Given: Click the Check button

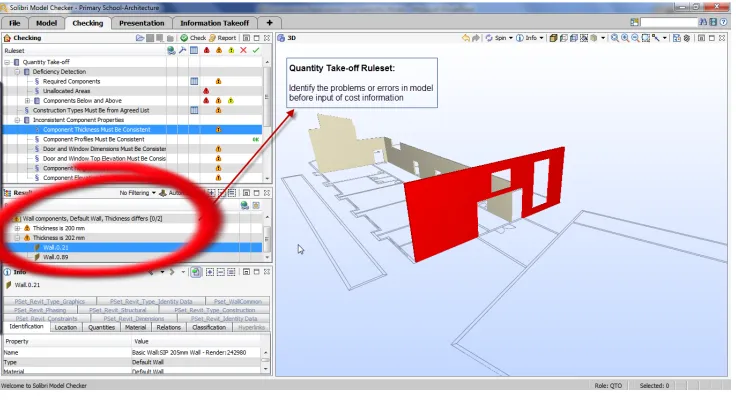Looking at the screenshot, I should pos(193,38).
